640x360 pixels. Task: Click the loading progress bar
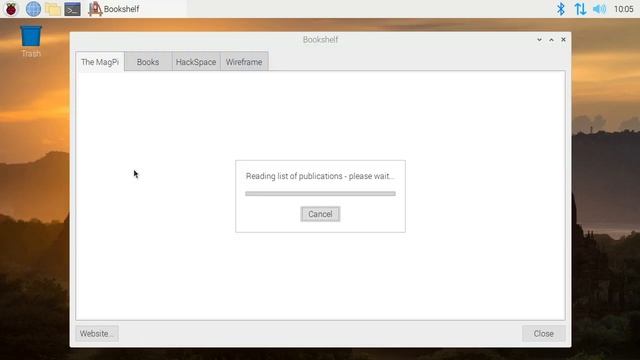tap(320, 193)
